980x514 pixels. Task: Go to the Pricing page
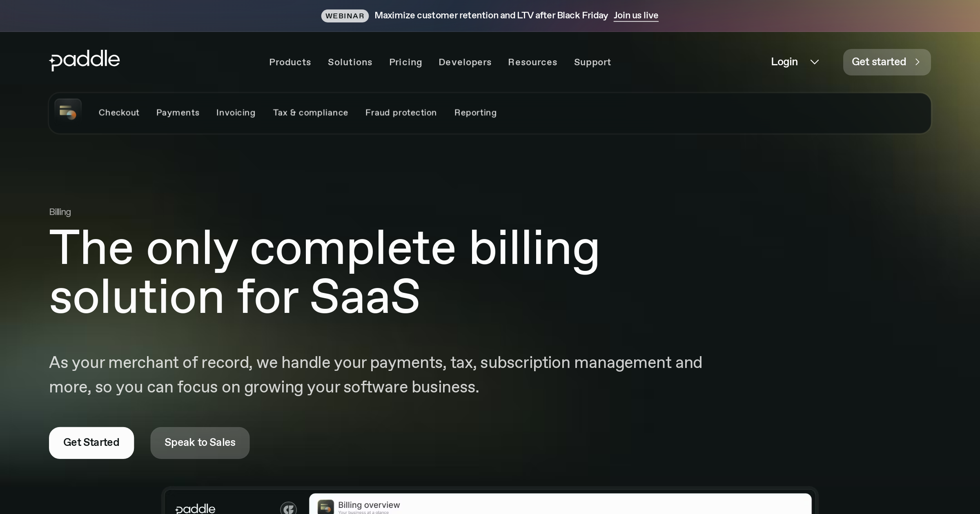point(405,62)
